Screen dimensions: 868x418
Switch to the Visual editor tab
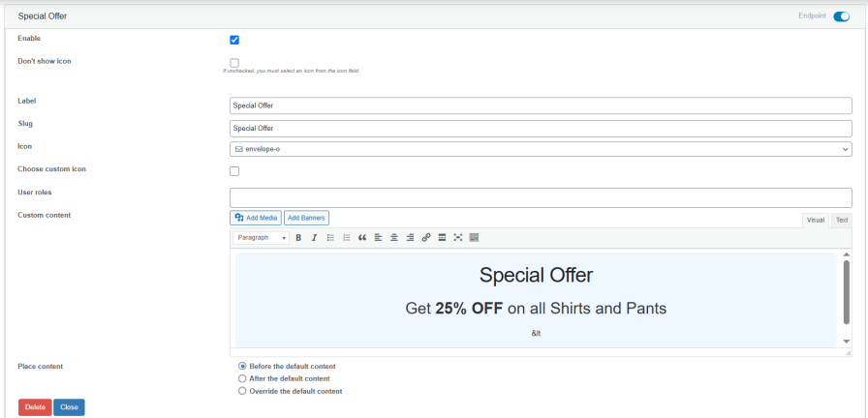click(816, 220)
